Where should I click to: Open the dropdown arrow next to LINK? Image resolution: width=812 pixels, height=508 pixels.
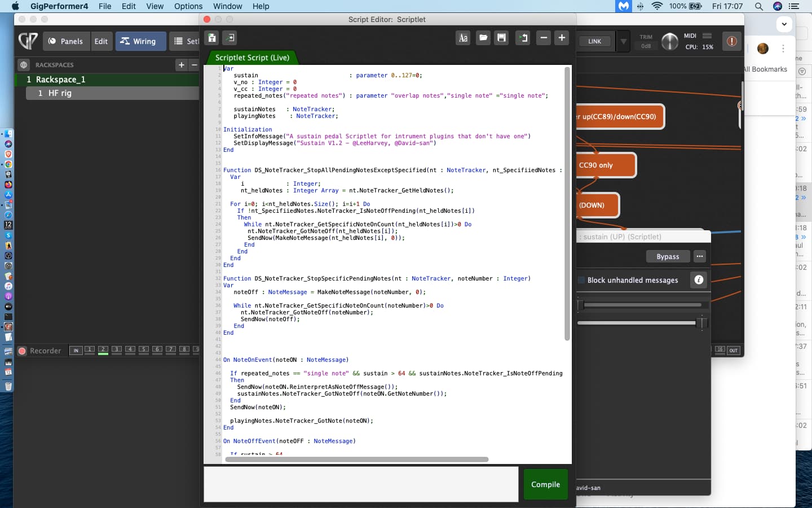[623, 41]
